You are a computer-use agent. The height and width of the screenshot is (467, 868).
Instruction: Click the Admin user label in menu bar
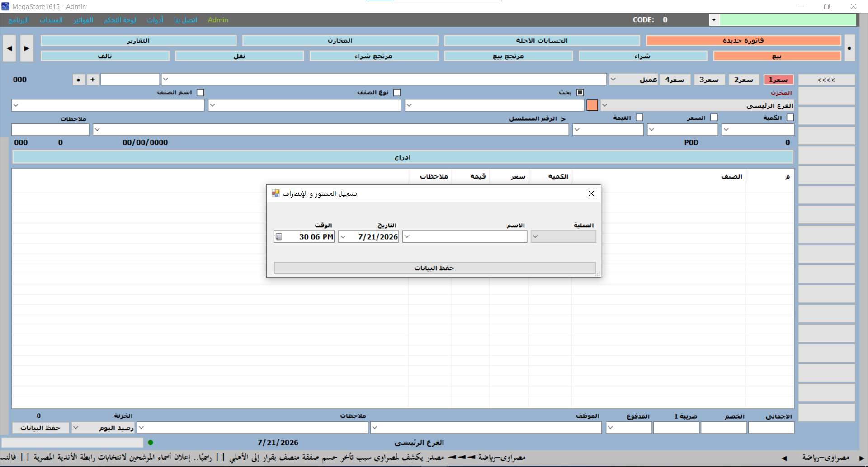[x=218, y=20]
